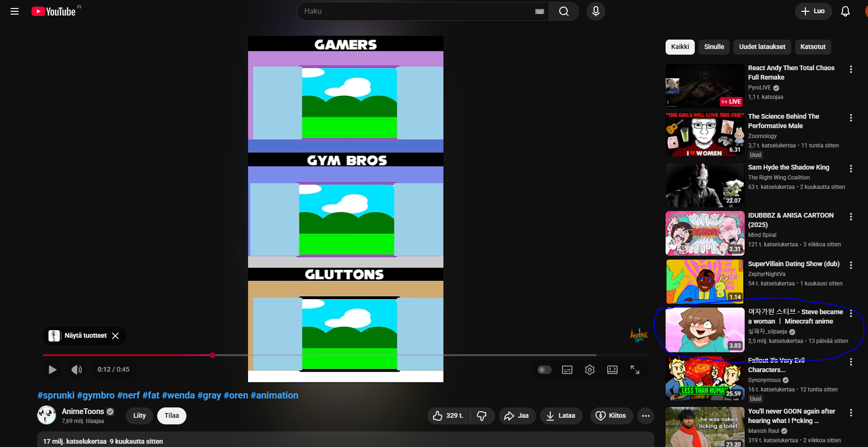Enter fullscreen mode
The width and height of the screenshot is (868, 447).
tap(635, 370)
